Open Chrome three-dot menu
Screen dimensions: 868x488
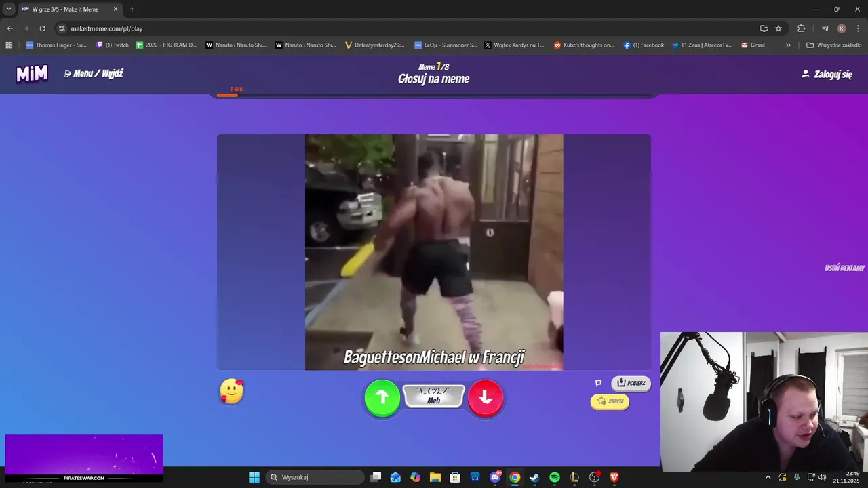coord(859,28)
